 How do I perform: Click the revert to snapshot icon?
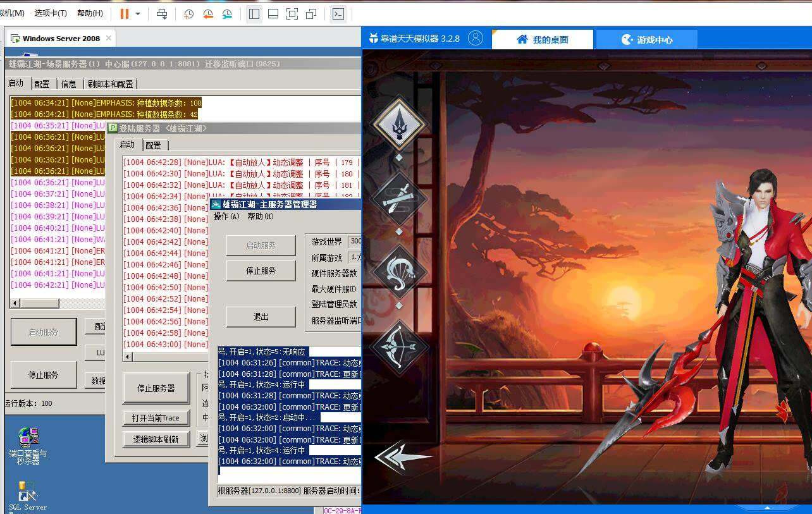tap(207, 13)
